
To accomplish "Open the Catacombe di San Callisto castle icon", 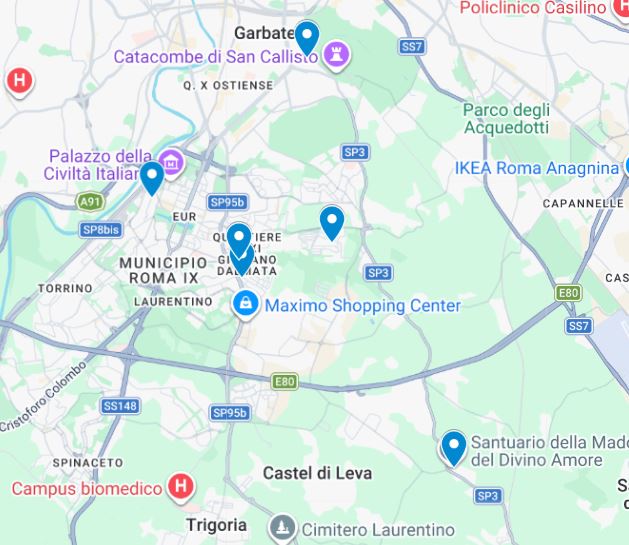I will point(336,55).
